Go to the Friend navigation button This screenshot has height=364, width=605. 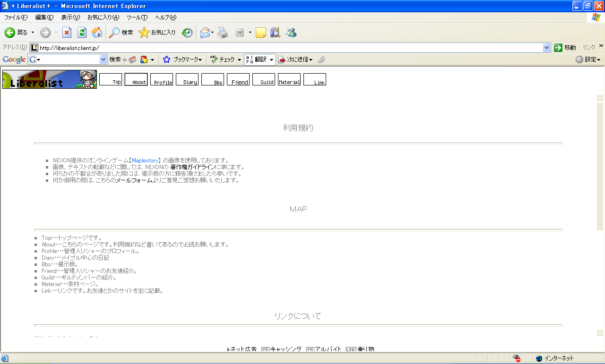pos(238,79)
